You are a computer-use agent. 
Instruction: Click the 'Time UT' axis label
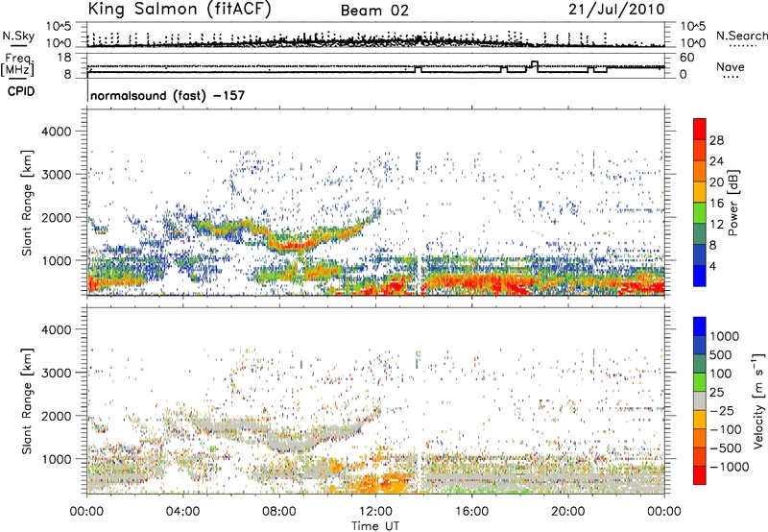[375, 526]
